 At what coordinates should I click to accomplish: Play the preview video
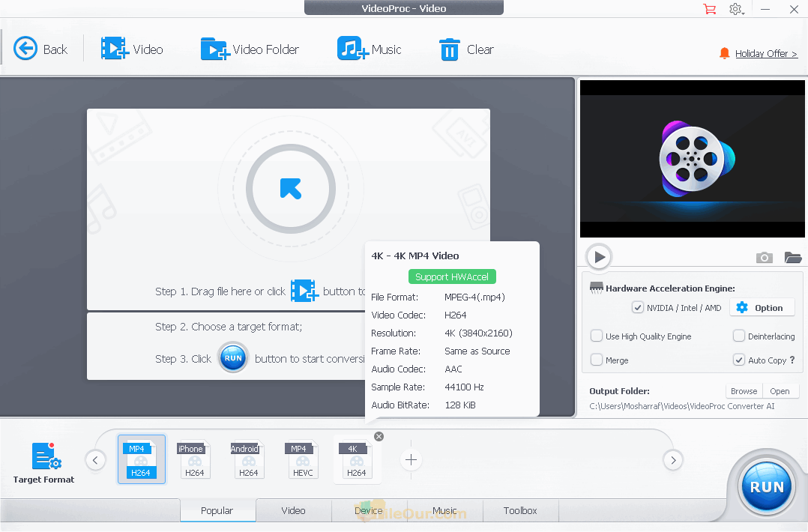click(x=599, y=256)
